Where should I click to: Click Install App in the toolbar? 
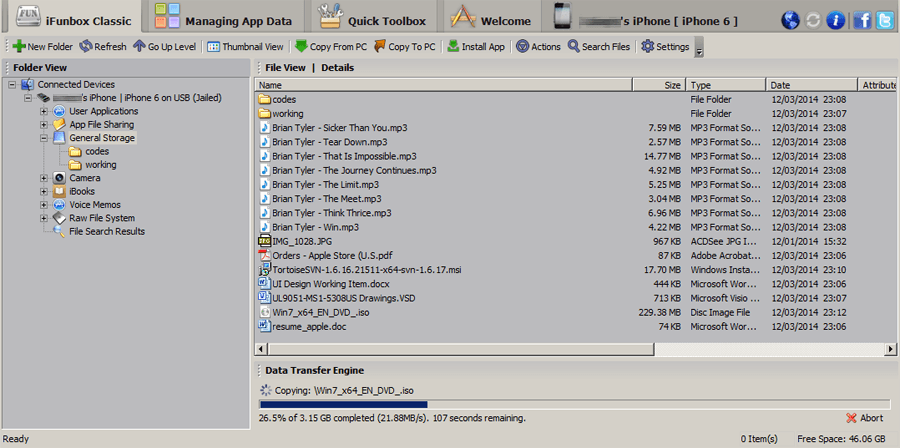476,47
